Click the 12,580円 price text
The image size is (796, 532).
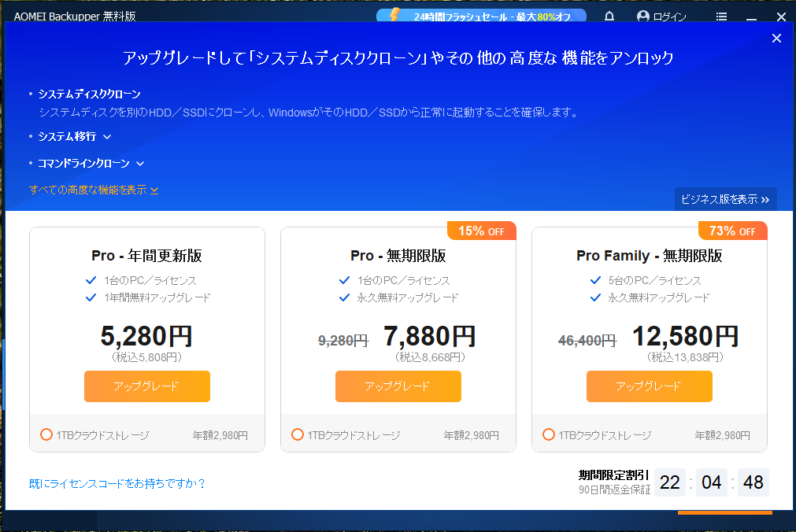tap(685, 336)
